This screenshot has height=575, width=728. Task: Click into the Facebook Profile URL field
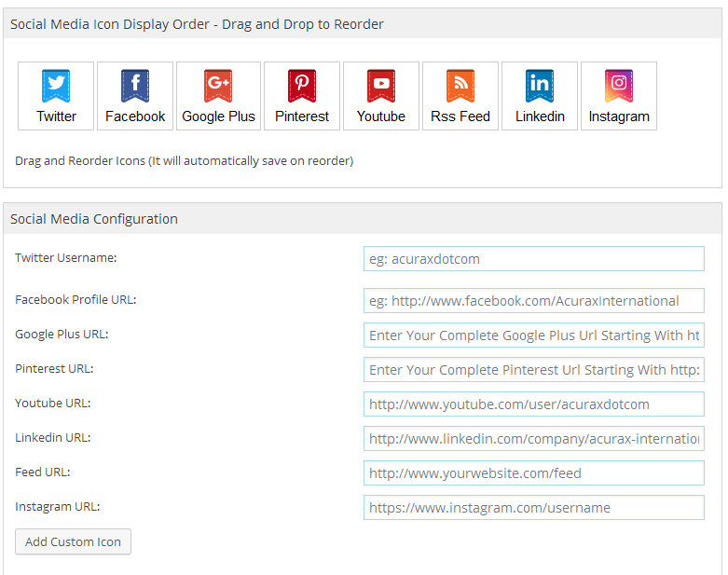pyautogui.click(x=533, y=301)
